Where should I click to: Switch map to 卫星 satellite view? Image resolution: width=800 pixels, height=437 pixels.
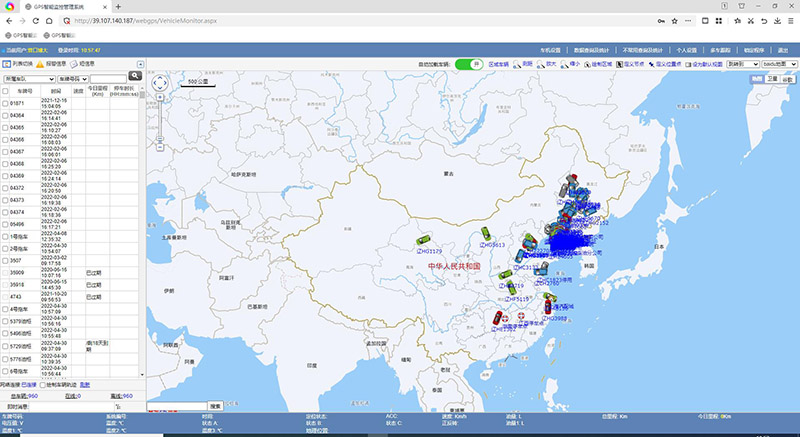[x=771, y=78]
